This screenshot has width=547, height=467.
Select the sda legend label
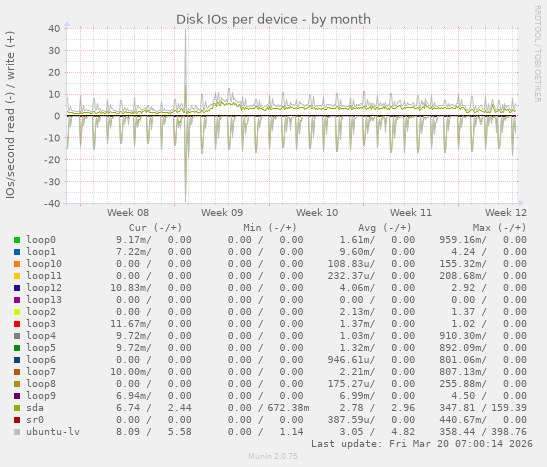pos(35,408)
